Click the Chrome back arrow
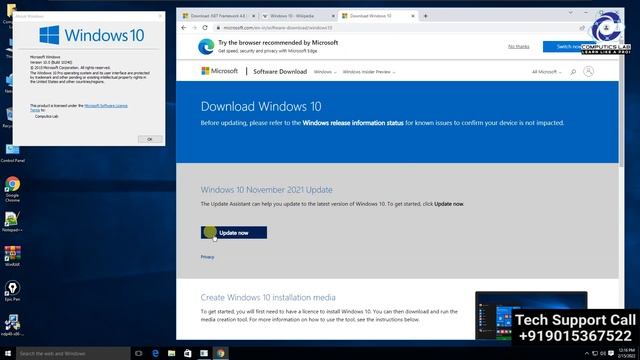The image size is (640, 360). [x=184, y=28]
